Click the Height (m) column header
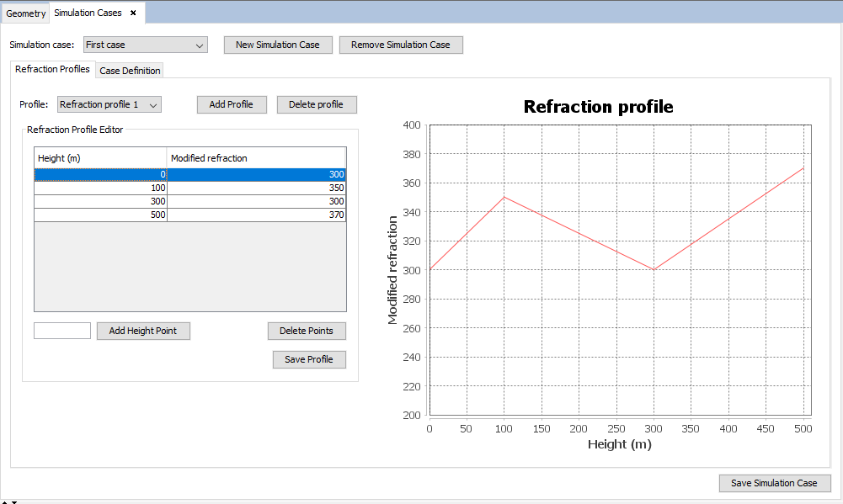 (100, 157)
